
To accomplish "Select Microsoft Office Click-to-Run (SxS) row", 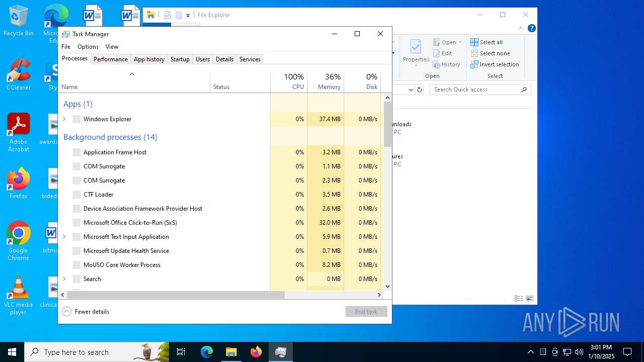I will 220,223.
